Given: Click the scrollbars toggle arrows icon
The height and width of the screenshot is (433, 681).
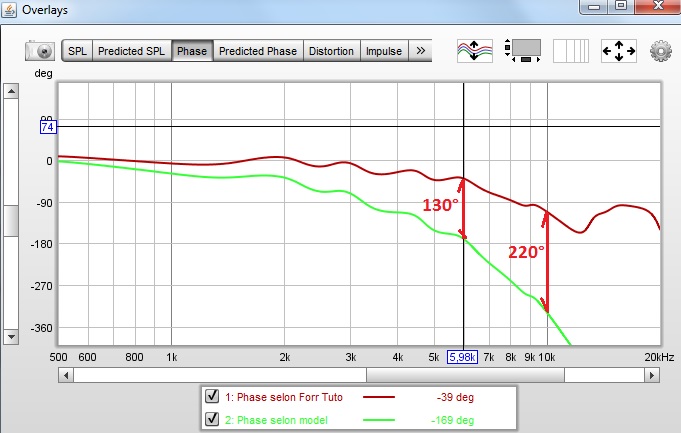Looking at the screenshot, I should (x=619, y=51).
